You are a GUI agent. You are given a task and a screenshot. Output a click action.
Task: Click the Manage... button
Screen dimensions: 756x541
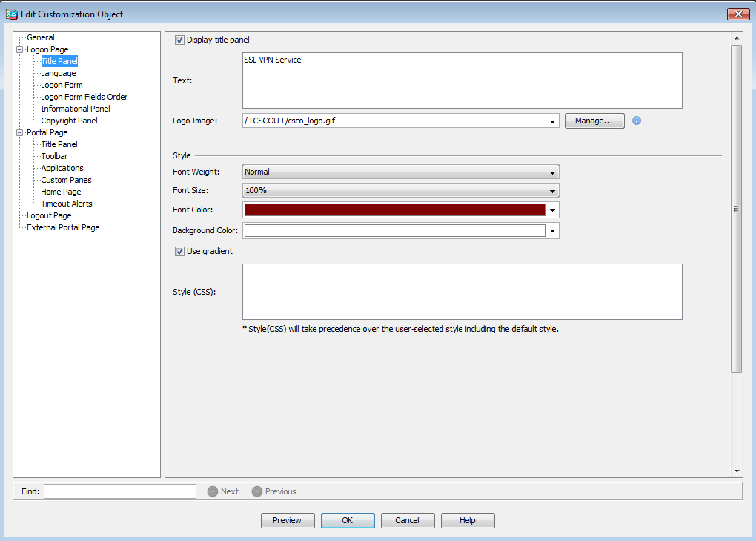pyautogui.click(x=594, y=121)
